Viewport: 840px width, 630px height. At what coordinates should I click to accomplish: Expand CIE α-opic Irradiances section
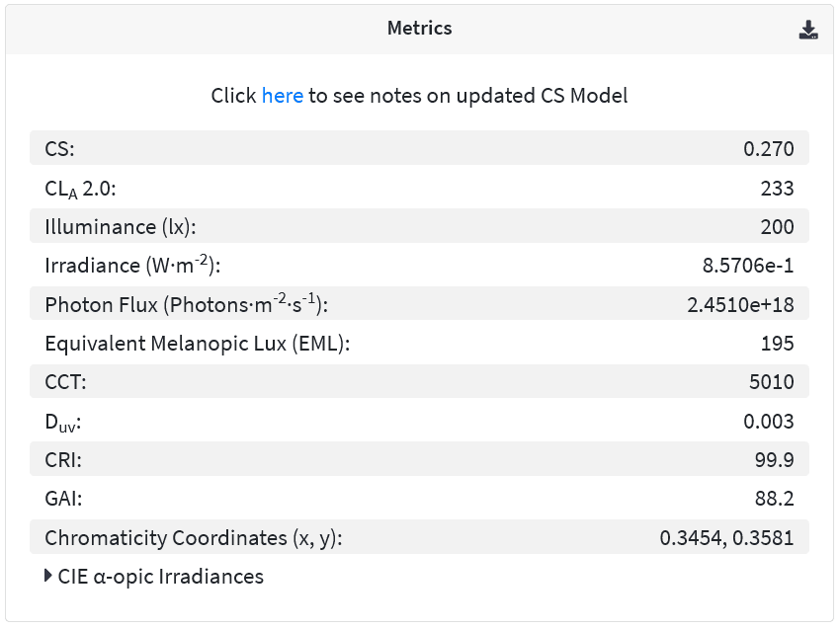coord(160,577)
